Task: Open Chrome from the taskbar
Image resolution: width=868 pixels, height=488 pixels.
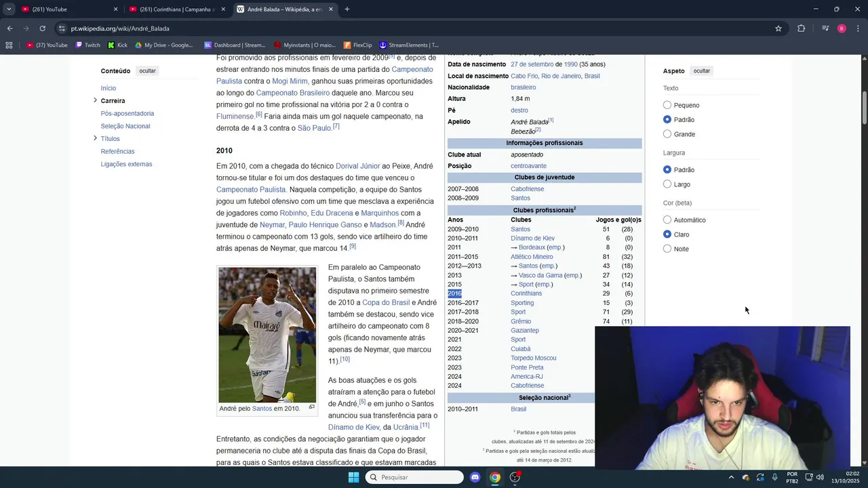Action: (x=495, y=477)
